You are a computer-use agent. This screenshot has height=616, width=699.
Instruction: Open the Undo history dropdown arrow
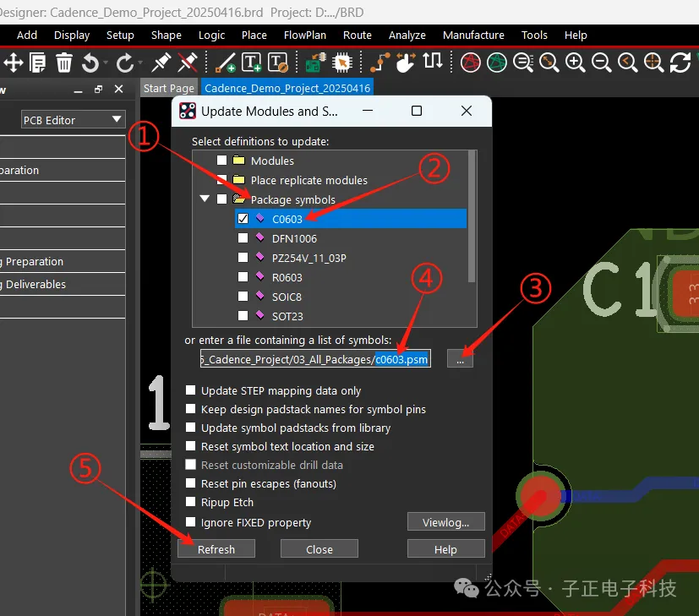106,63
